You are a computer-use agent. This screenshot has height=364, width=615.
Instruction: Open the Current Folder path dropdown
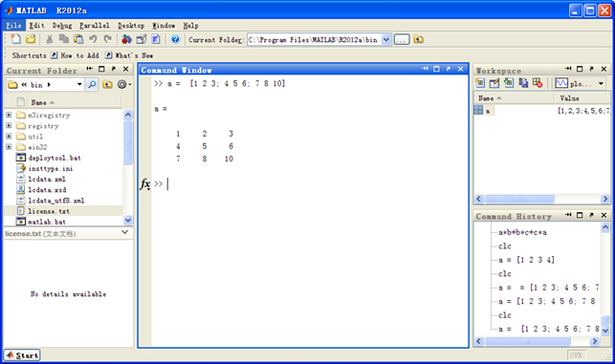pos(386,39)
